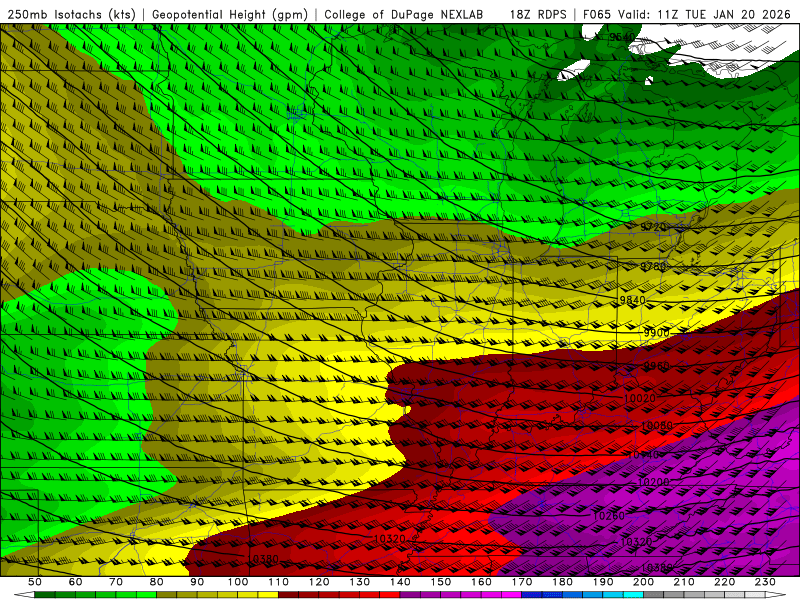Click the '250mb Isotachs (kts)' title text
Screen dimensions: 800x600
click(71, 15)
